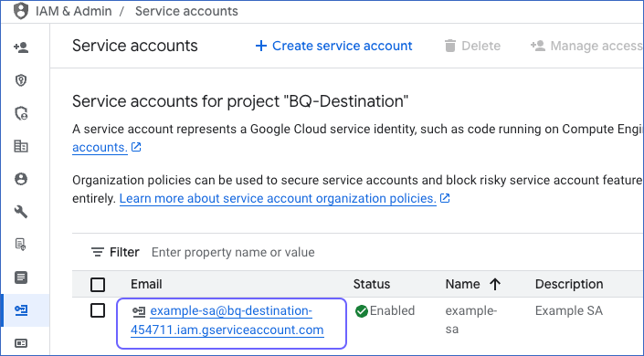Click the Manage access button
Viewport: 644px width, 356px height.
[x=586, y=46]
